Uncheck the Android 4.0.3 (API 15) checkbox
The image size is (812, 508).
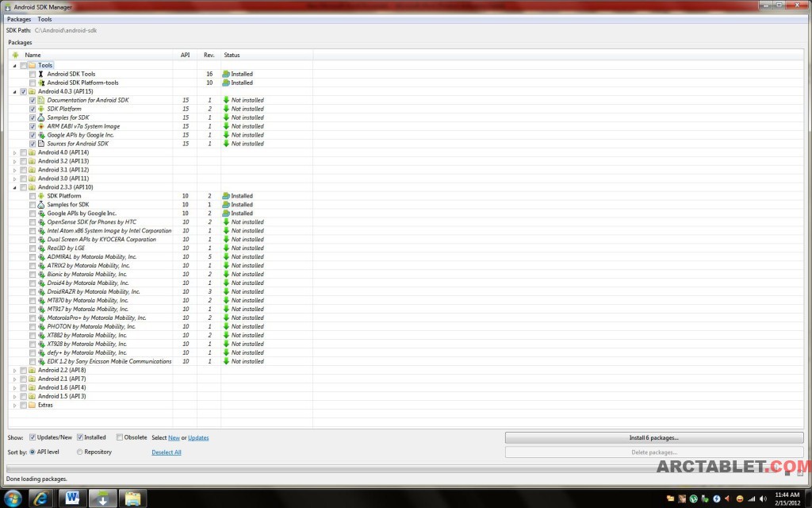[x=23, y=92]
